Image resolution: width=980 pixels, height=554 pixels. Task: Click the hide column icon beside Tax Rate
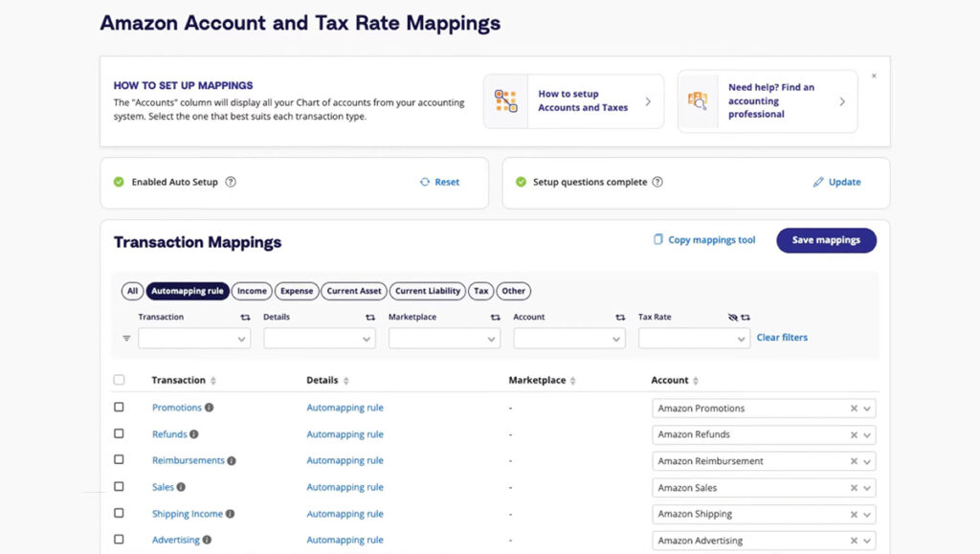[735, 317]
